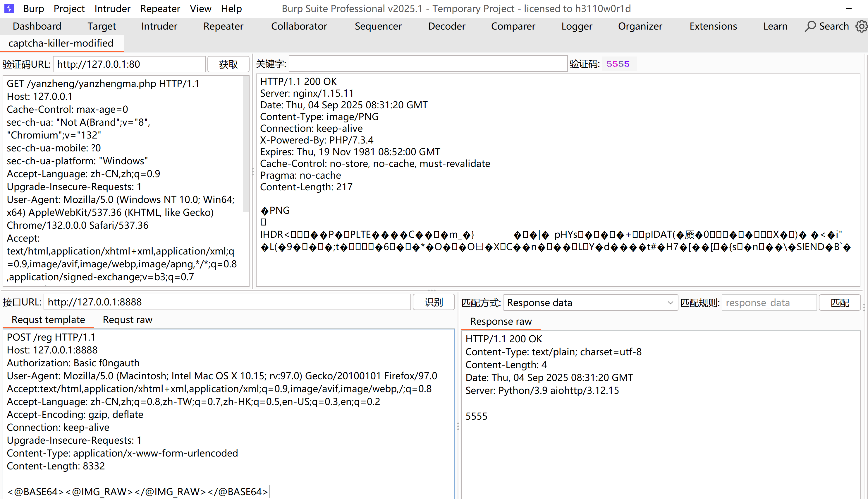Viewport: 868px width, 499px height.
Task: Click the sec-ch-ua-platform: "Windows" line
Action: (x=77, y=161)
